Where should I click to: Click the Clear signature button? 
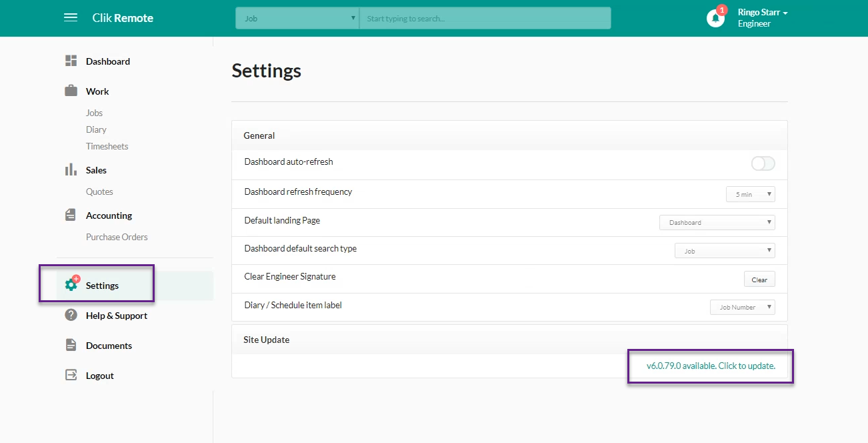point(759,280)
